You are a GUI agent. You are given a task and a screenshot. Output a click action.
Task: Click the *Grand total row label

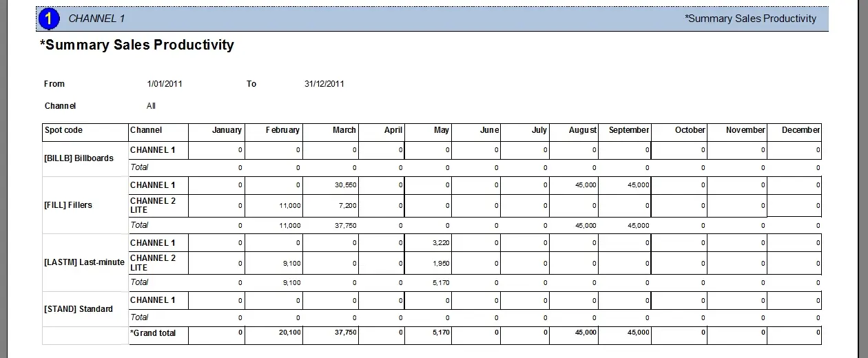click(x=153, y=333)
